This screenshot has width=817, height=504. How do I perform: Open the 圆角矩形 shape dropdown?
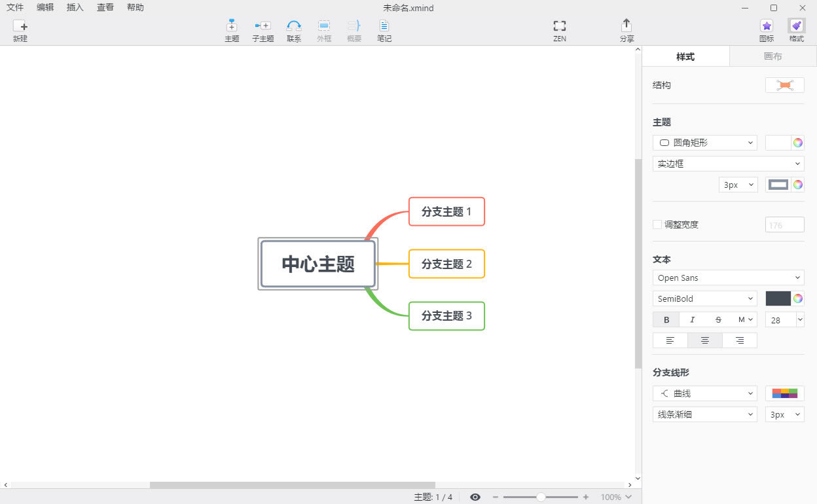[x=705, y=143]
